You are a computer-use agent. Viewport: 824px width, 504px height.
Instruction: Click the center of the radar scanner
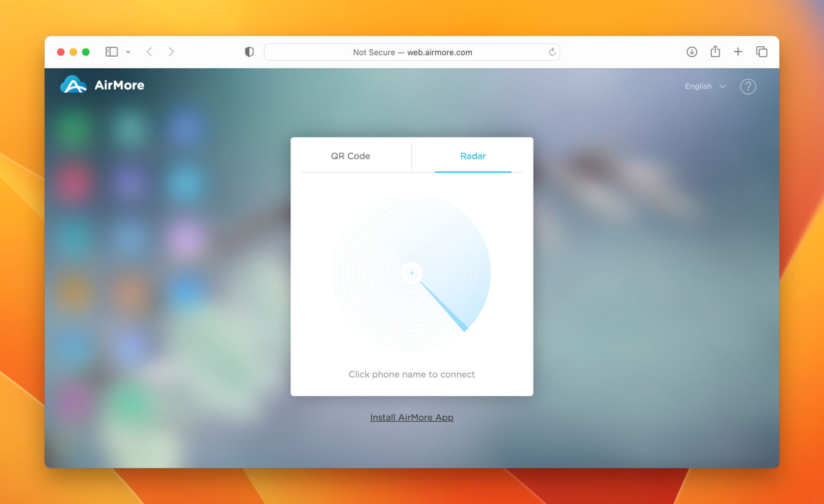pyautogui.click(x=411, y=272)
